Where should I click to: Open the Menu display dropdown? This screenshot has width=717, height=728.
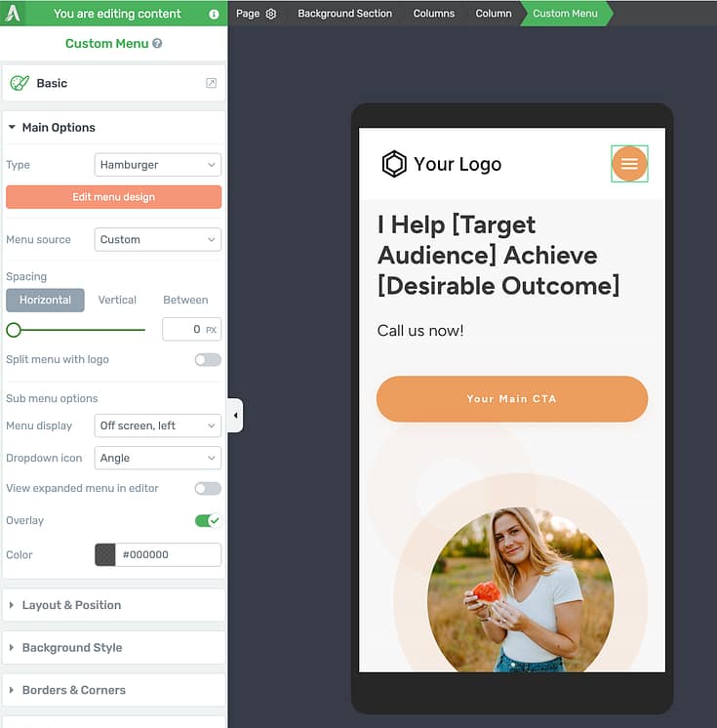click(x=158, y=425)
